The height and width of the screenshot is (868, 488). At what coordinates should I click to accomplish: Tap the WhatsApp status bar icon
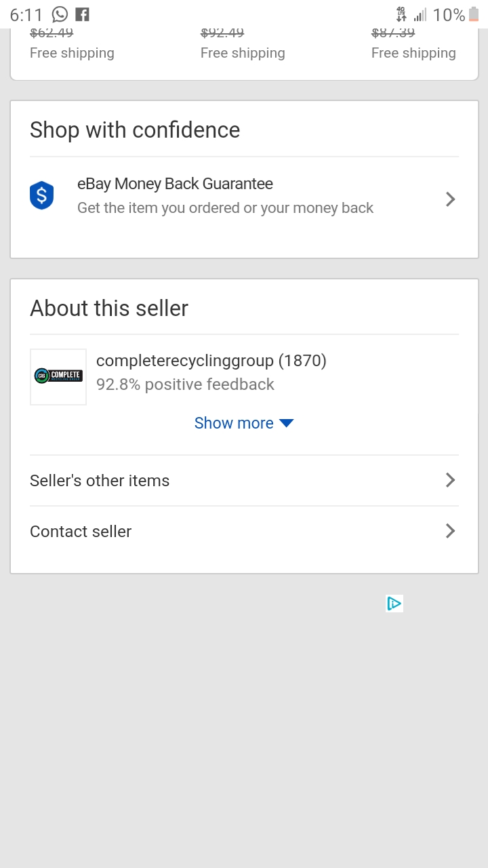tap(60, 14)
